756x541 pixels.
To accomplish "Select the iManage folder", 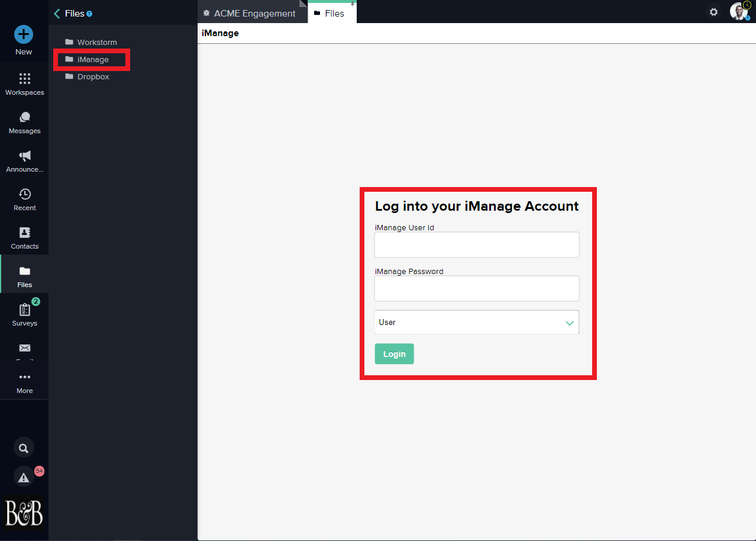I will tap(87, 60).
